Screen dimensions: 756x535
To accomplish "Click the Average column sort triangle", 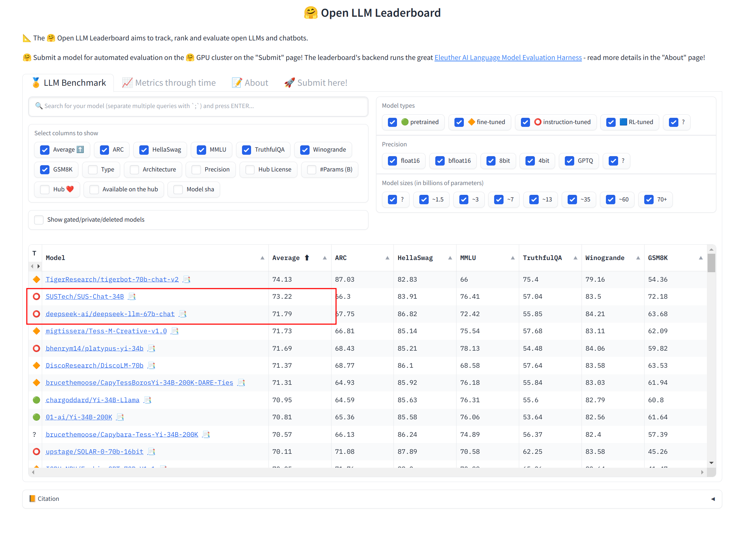I will tap(325, 258).
